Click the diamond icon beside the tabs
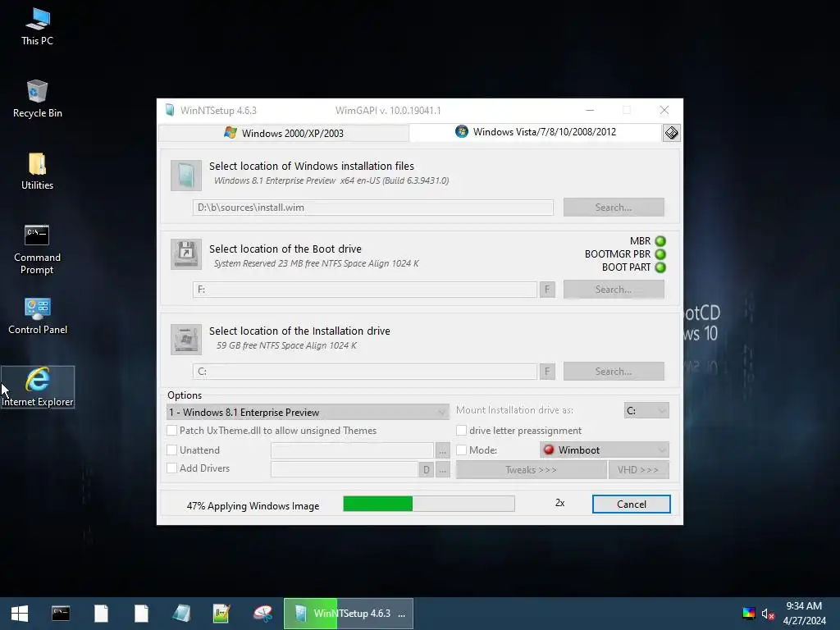The width and height of the screenshot is (840, 630). pos(671,133)
